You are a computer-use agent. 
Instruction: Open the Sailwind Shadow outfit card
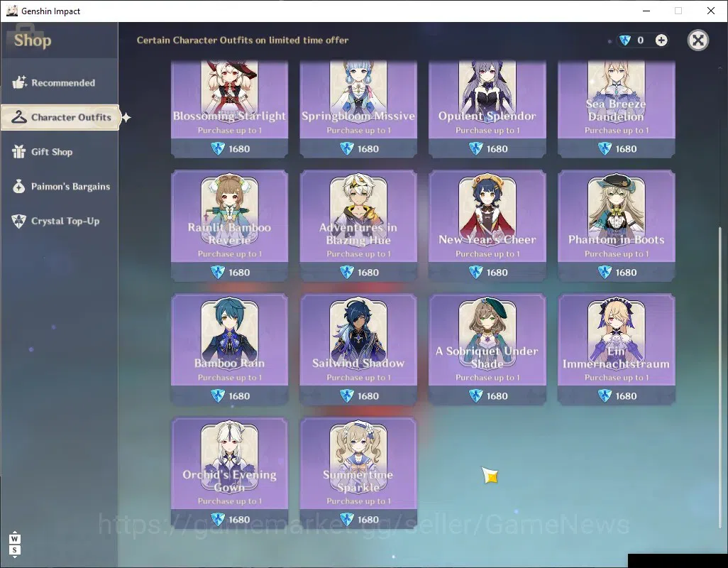pyautogui.click(x=358, y=349)
